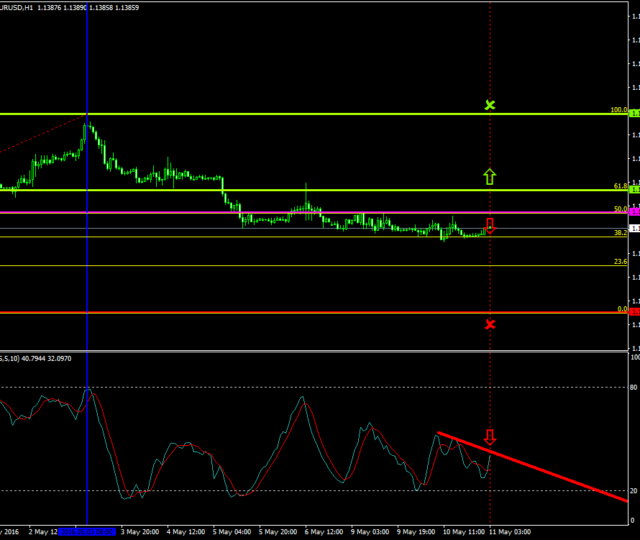Click the 20 level on oscillator scale
This screenshot has height=540, width=640.
click(632, 491)
